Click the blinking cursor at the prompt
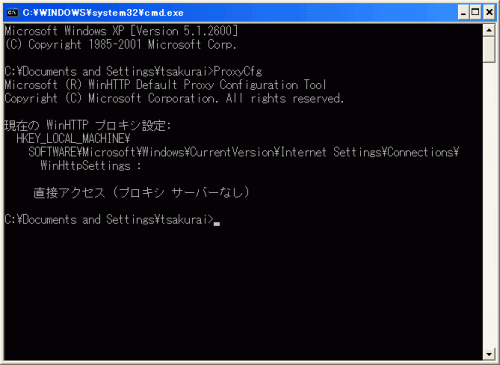Viewport: 500px width, 365px height. [217, 224]
